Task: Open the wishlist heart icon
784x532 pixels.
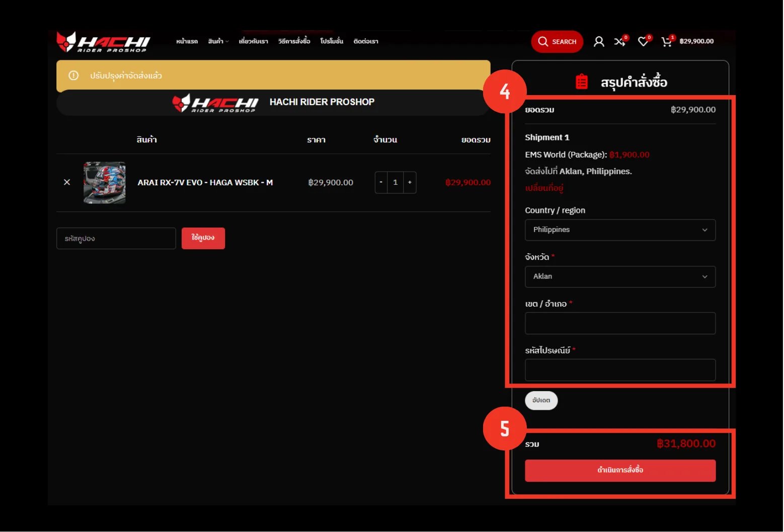Action: [643, 42]
